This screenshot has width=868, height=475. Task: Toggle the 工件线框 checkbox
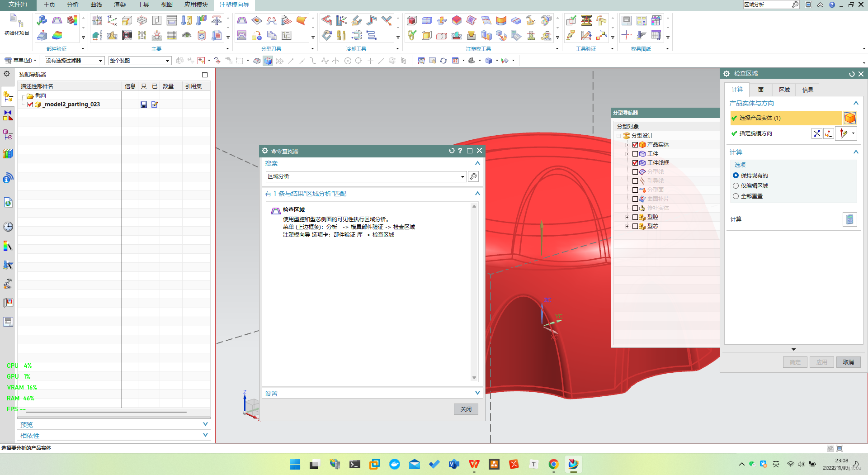pos(635,163)
